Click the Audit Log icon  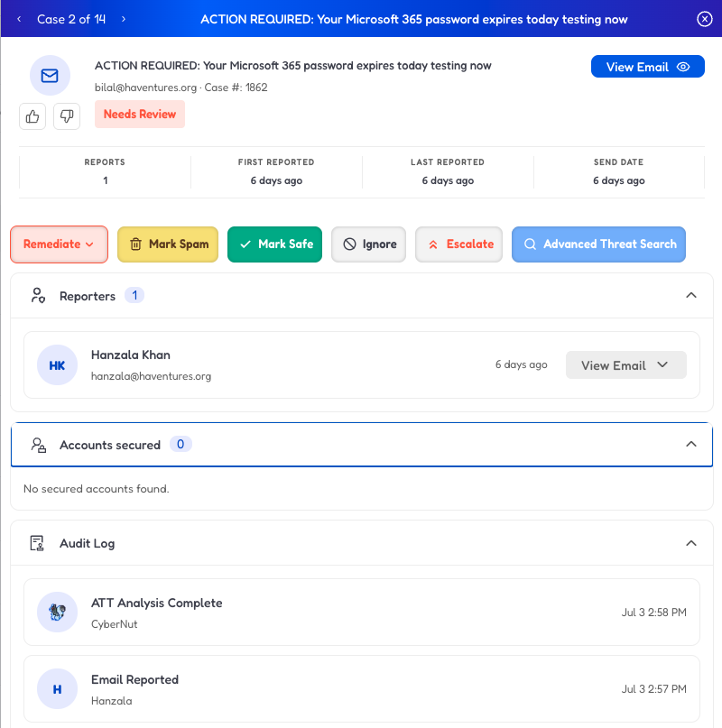pyautogui.click(x=37, y=543)
